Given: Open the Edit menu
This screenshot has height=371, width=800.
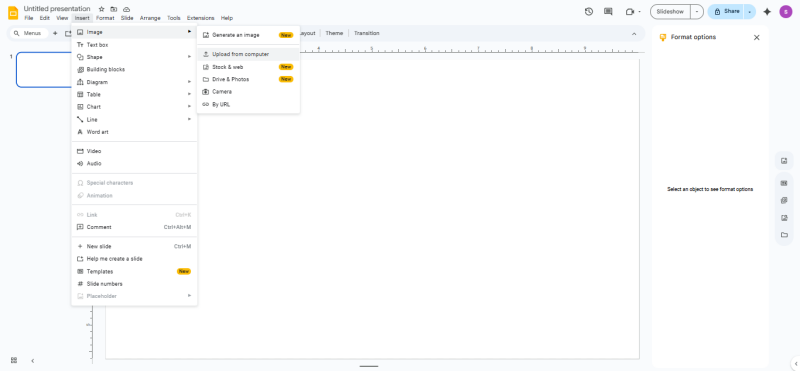Looking at the screenshot, I should (x=45, y=18).
